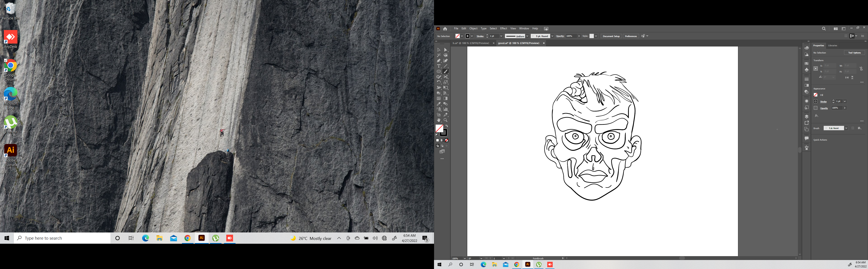868x269 pixels.
Task: Select the Rotate tool
Action: pos(439,82)
